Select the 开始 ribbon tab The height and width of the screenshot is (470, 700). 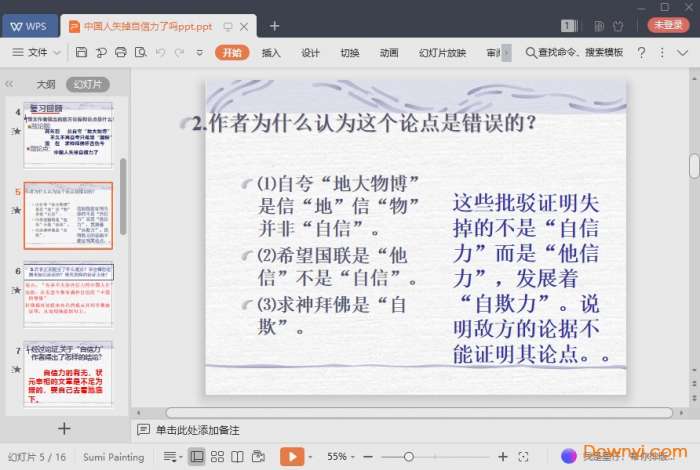[232, 53]
